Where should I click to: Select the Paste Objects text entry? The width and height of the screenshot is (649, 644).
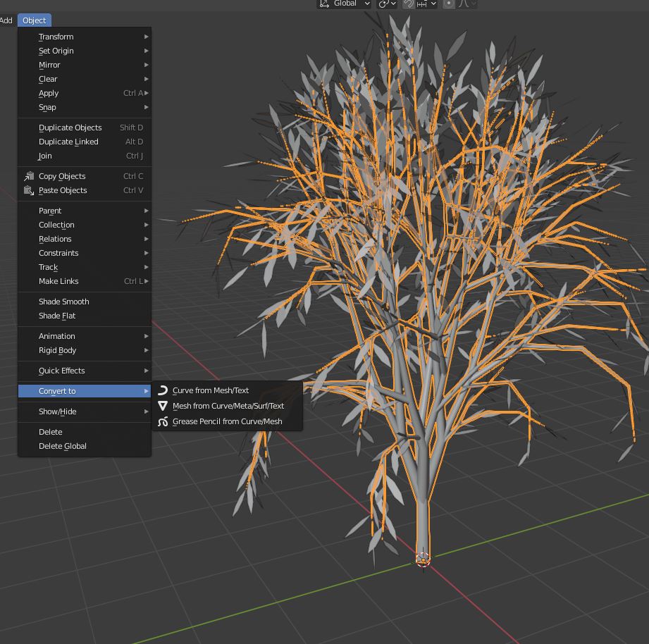[63, 190]
